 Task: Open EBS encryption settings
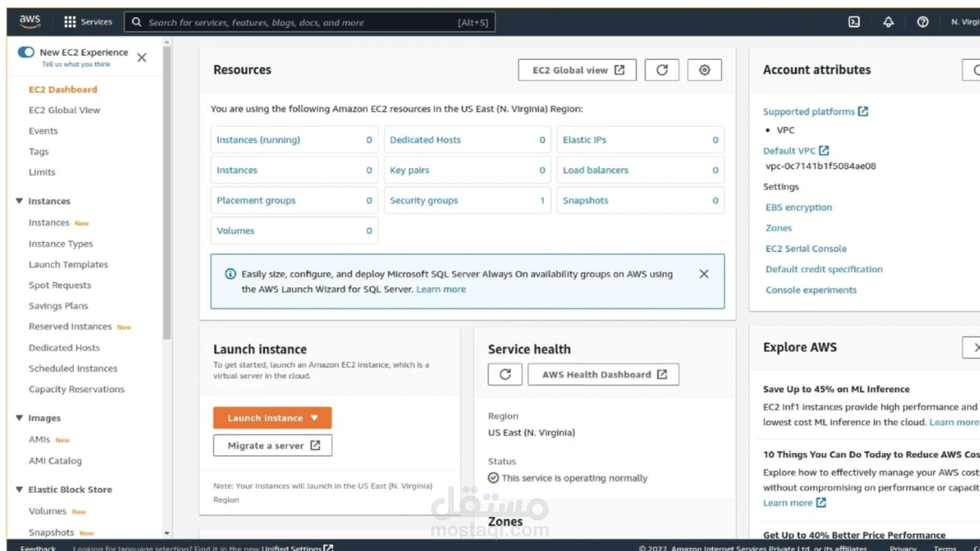[x=799, y=207]
